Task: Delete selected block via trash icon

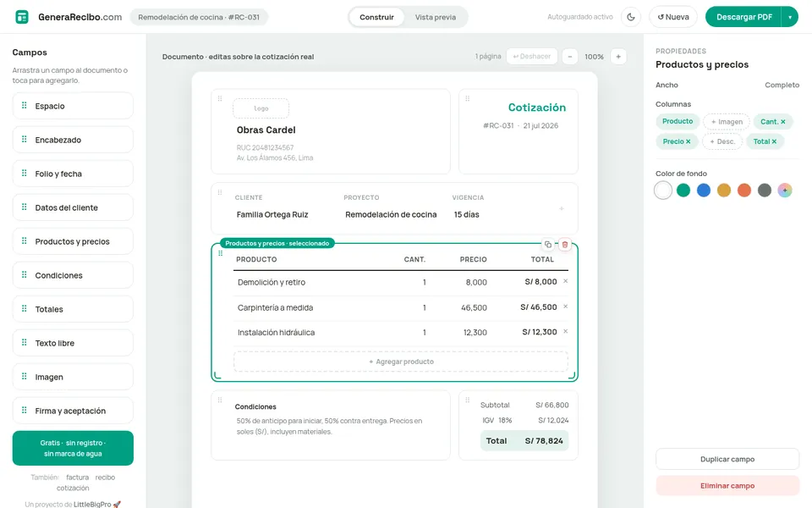Action: point(565,244)
